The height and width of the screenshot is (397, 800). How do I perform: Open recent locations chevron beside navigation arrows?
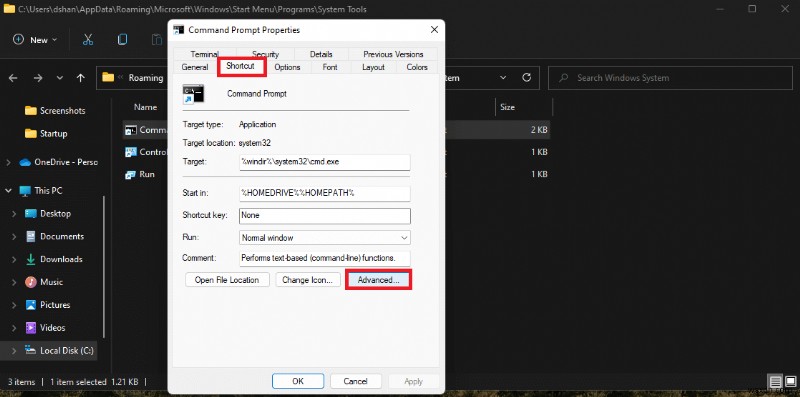coord(60,78)
